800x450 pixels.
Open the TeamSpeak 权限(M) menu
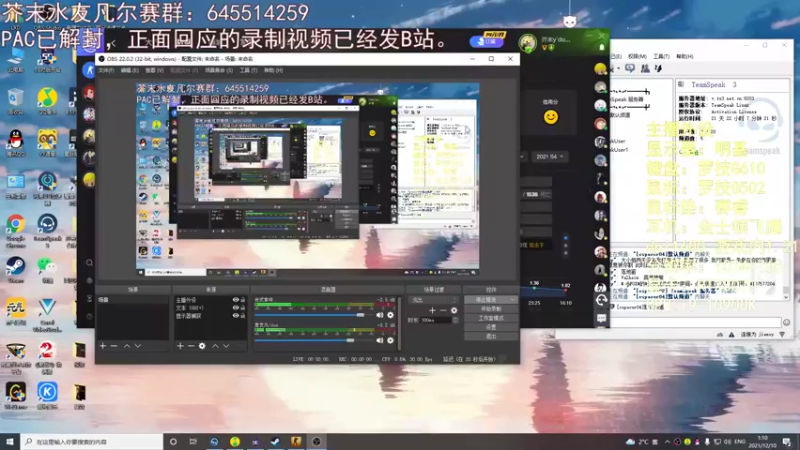pyautogui.click(x=637, y=56)
